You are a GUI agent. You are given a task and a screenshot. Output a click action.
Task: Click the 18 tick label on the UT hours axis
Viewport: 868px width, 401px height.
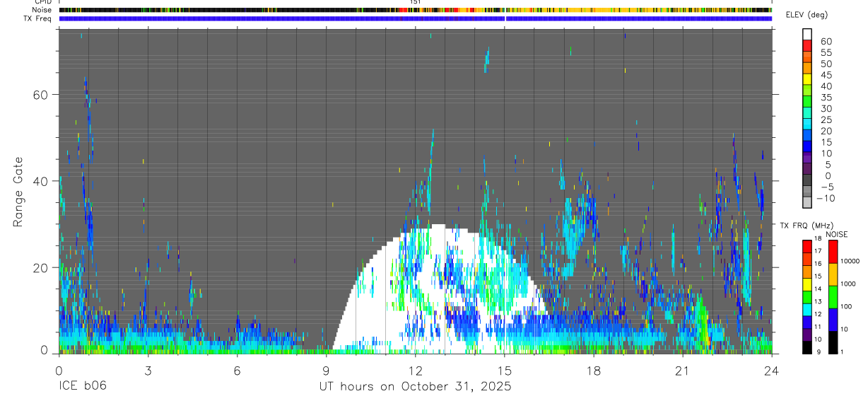[594, 371]
